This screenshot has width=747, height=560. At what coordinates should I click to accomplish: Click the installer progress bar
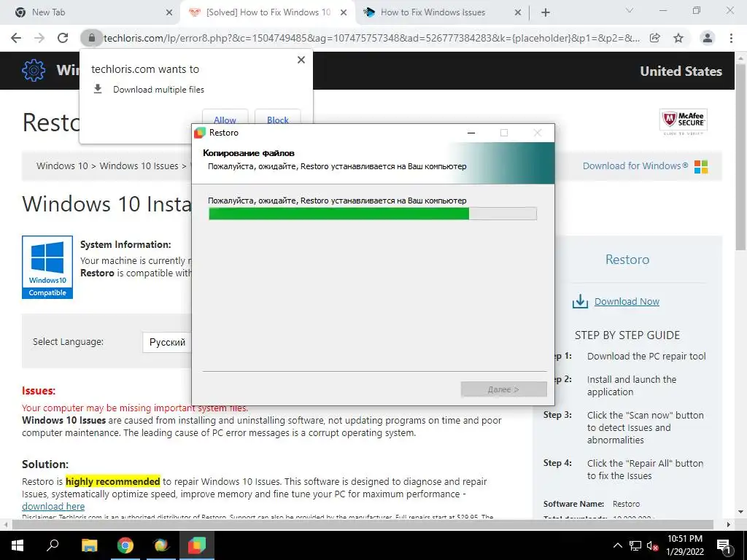click(373, 214)
